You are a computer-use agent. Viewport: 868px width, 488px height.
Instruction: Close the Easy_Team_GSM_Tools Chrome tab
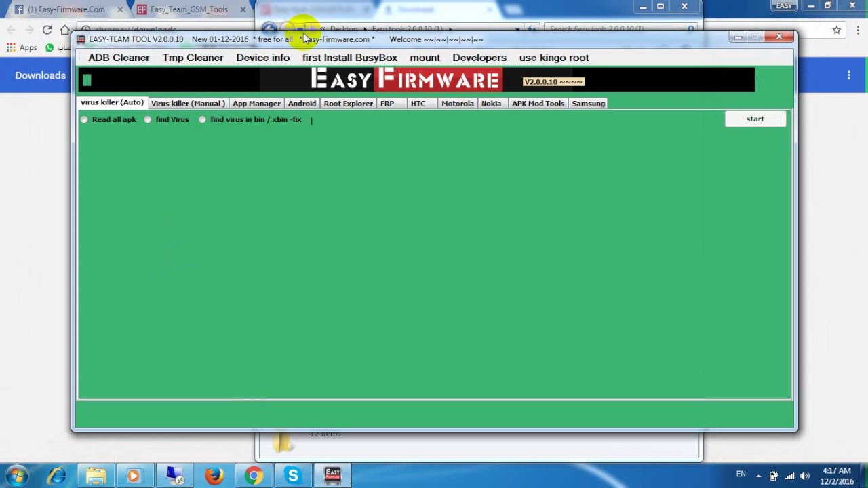point(243,9)
